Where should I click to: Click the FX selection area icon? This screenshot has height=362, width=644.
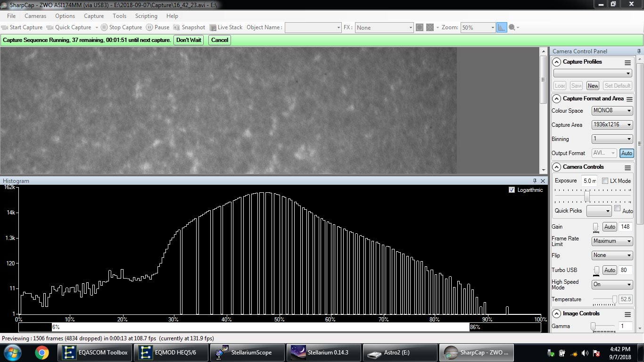pos(420,27)
